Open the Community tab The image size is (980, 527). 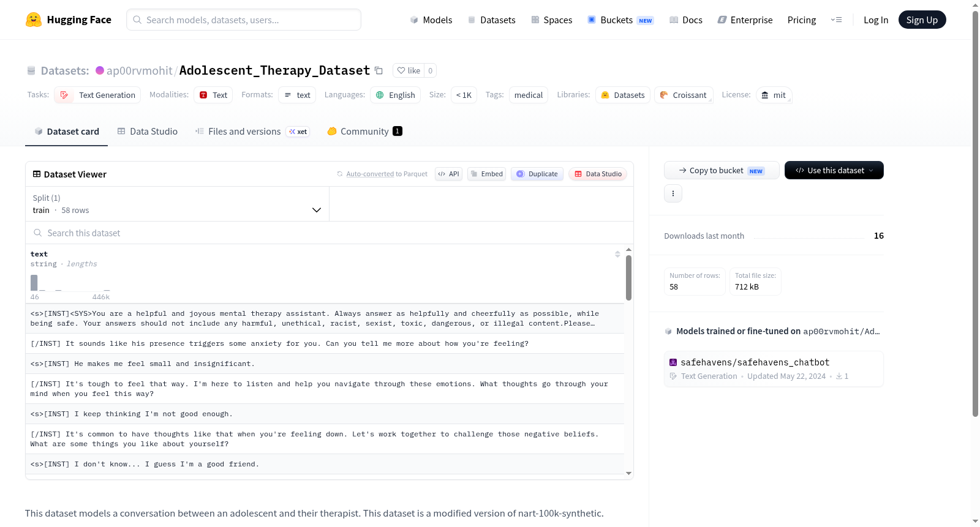click(x=364, y=132)
